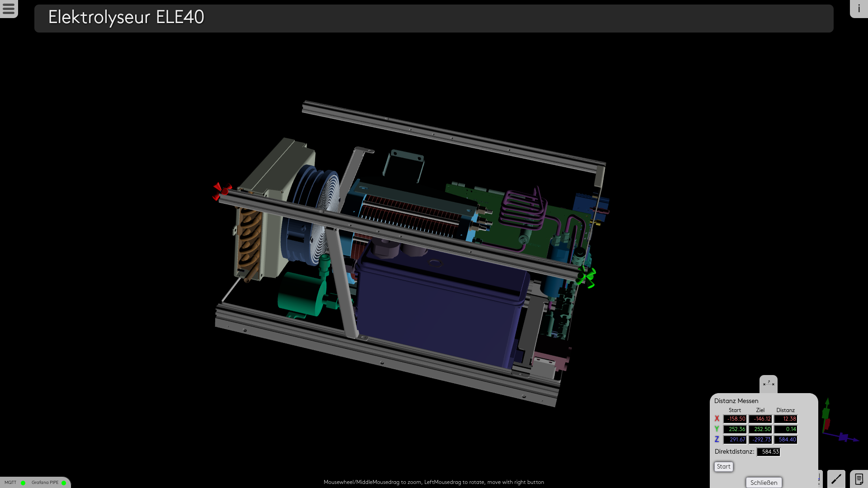Select the pen/line tool icon

[x=836, y=479]
